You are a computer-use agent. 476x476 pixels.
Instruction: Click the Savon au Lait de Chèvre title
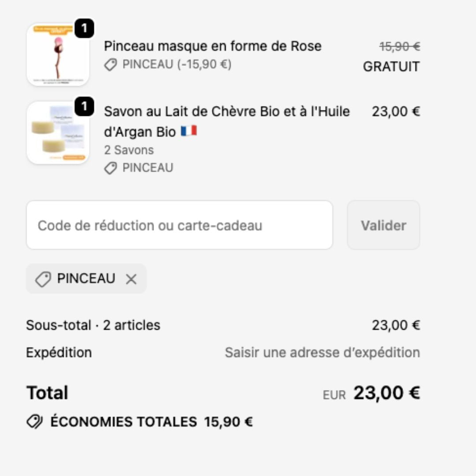coord(227,112)
